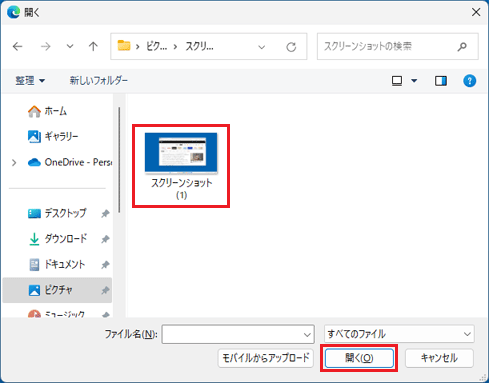Open ミュージック in the sidebar
Screen dimensions: 489x383
[56, 314]
